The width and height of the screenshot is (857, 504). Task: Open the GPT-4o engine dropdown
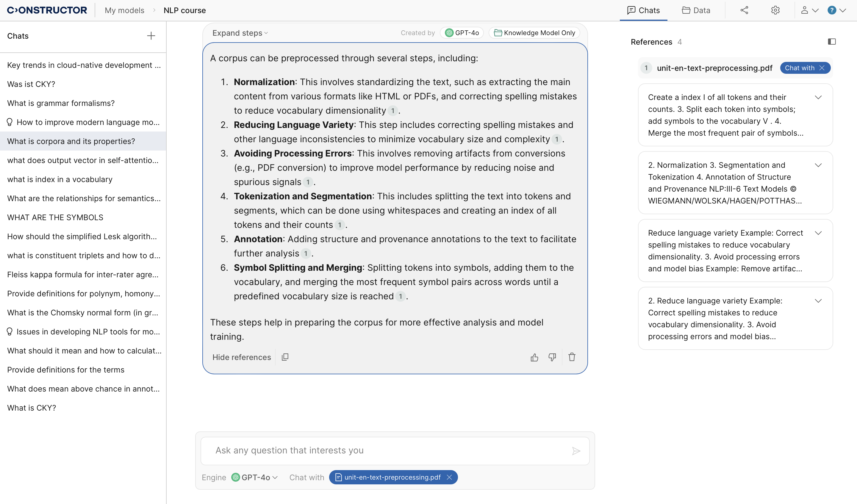[x=255, y=477]
